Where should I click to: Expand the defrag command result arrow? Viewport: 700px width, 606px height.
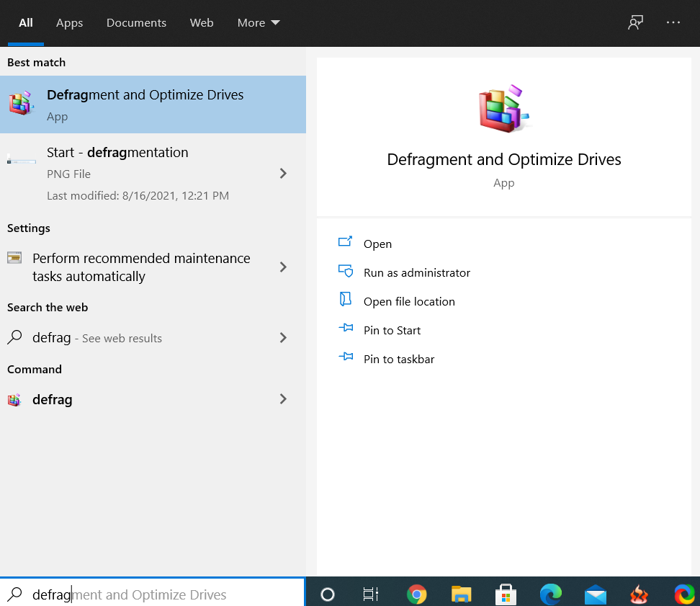(283, 399)
